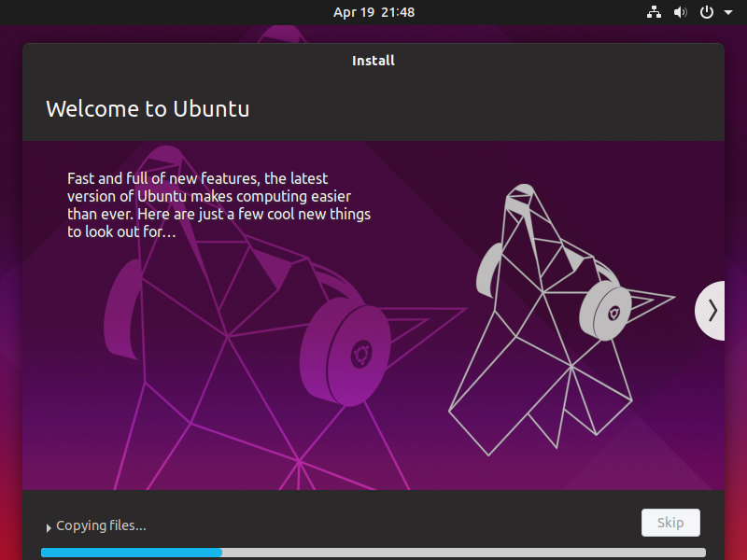Click the Copying files… status text
This screenshot has width=747, height=560.
pyautogui.click(x=101, y=525)
